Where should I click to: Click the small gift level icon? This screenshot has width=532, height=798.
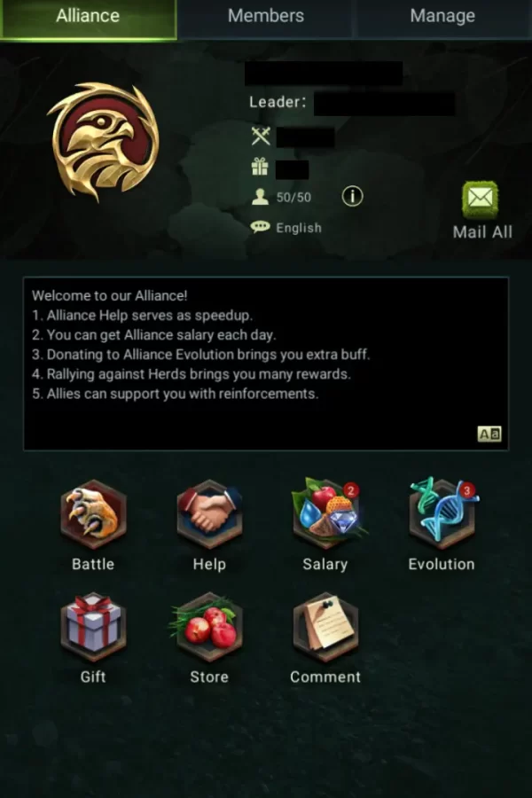coord(260,167)
